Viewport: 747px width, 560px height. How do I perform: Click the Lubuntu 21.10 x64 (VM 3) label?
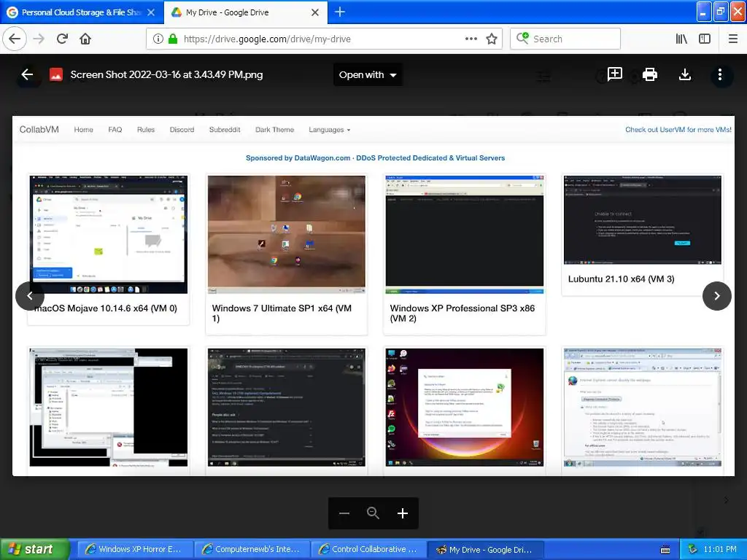pos(622,279)
